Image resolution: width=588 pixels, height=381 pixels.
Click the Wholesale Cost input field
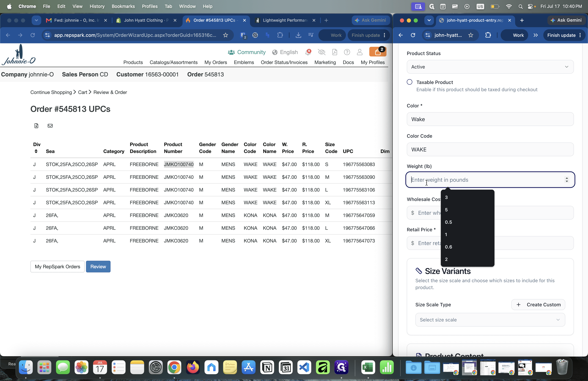point(490,213)
